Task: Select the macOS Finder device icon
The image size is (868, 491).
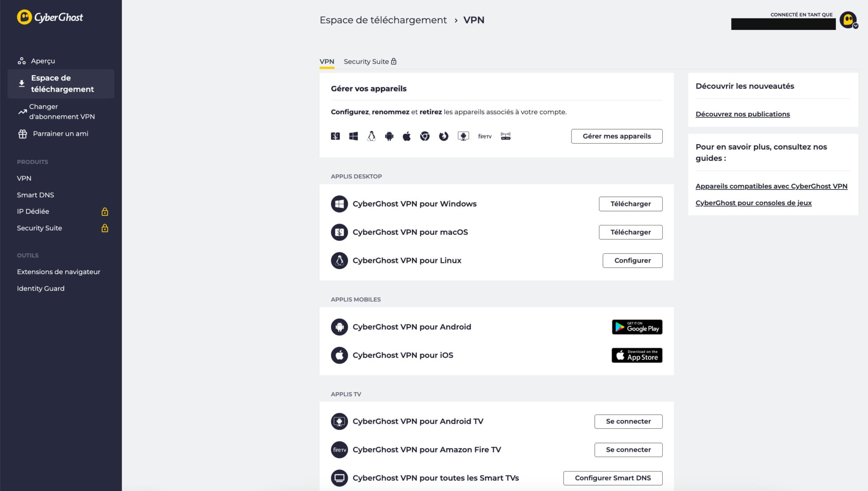Action: (x=335, y=136)
